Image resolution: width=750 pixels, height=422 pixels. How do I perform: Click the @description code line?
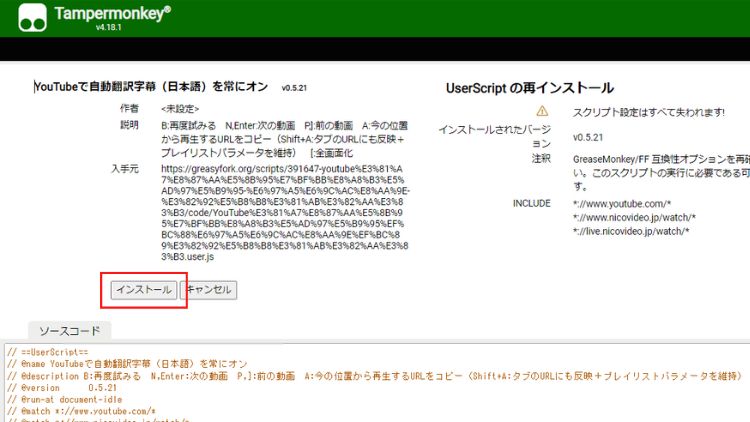pos(374,376)
